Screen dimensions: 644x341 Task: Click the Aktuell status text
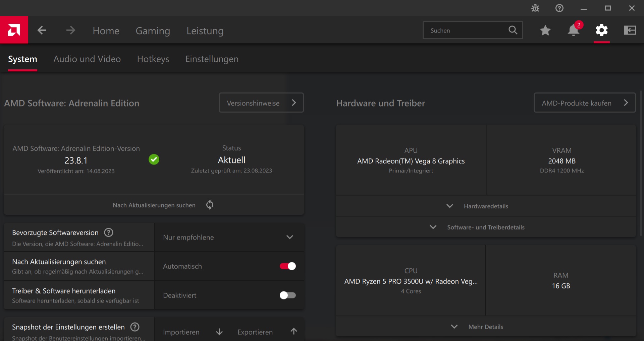(232, 160)
